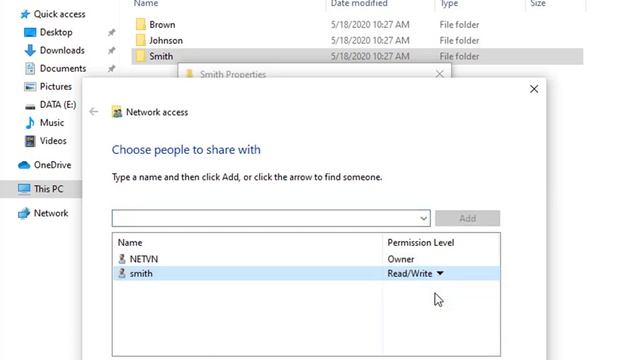Image resolution: width=640 pixels, height=360 pixels.
Task: Click the Videos film icon in sidebar
Action: click(30, 141)
